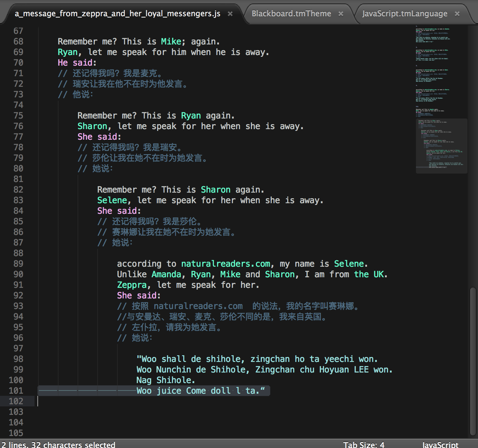Switch to the JavaScript.tmLanguage tab
The height and width of the screenshot is (448, 478).
pyautogui.click(x=405, y=13)
